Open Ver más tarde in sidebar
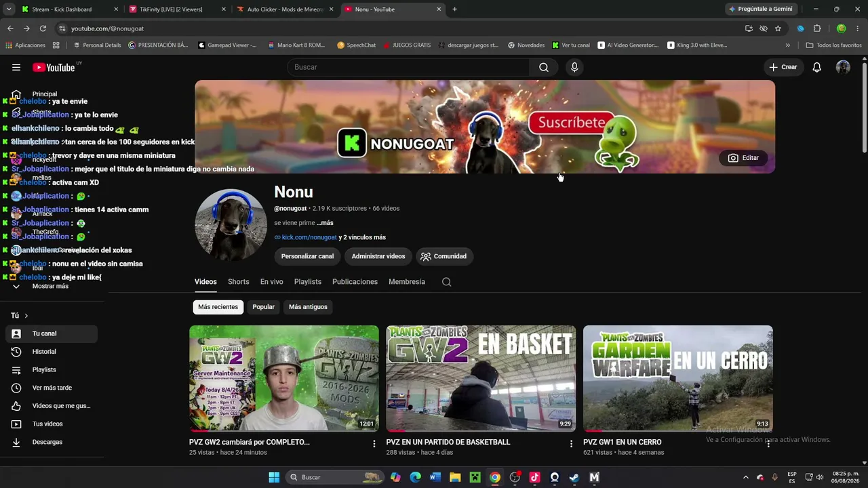Screen dimensions: 868x488 pos(52,388)
